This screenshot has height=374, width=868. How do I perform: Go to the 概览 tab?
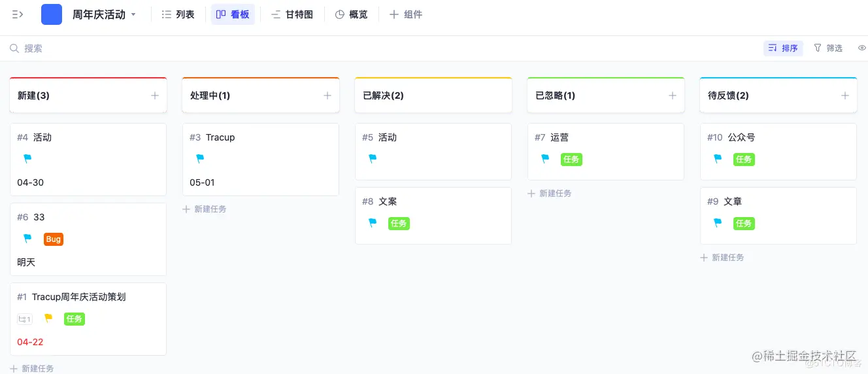(352, 14)
